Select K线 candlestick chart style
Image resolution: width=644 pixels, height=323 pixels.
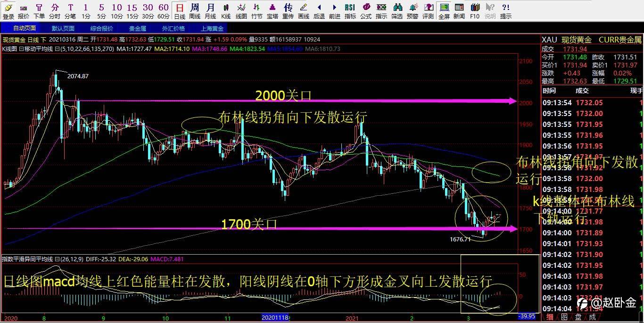(x=226, y=10)
